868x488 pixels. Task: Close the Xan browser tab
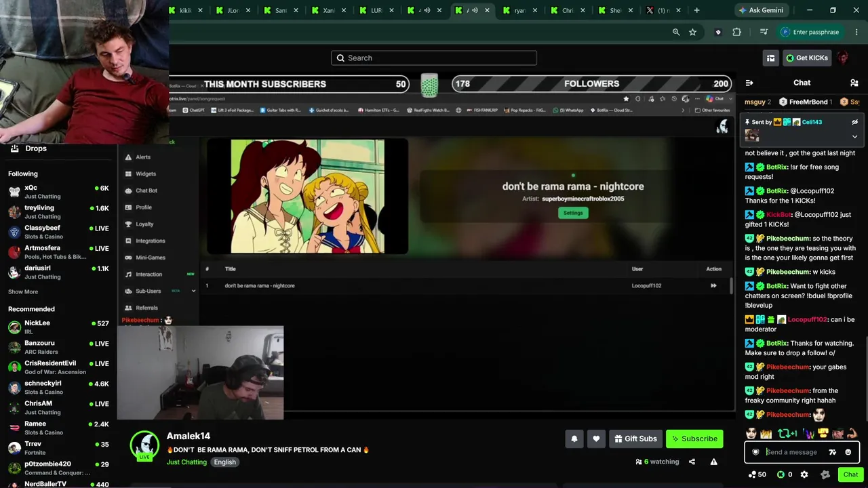(x=344, y=10)
